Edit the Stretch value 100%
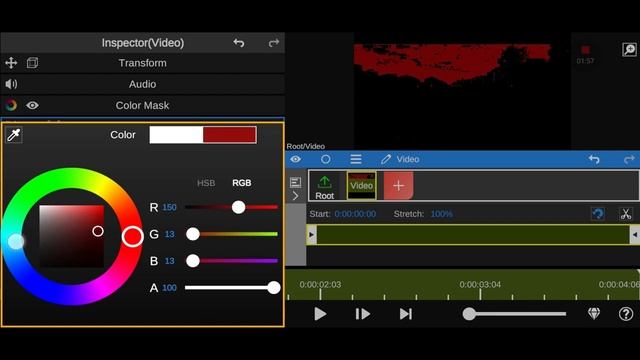This screenshot has width=640, height=360. pyautogui.click(x=442, y=214)
